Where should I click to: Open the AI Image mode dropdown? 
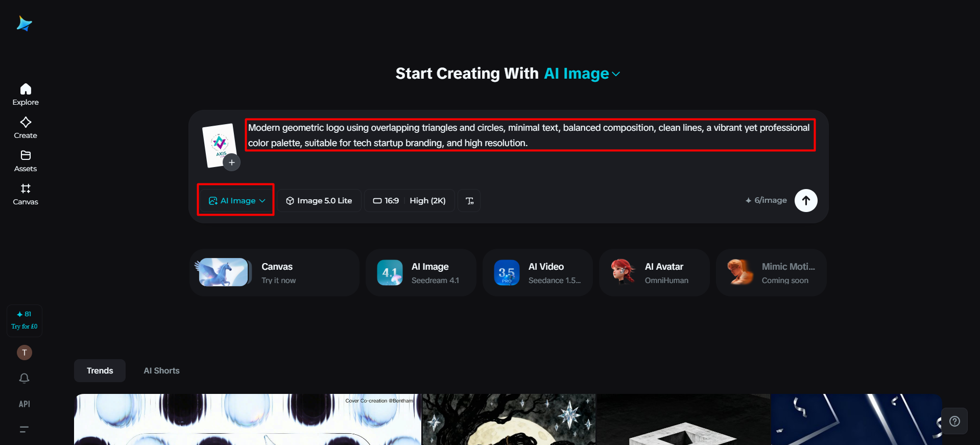point(237,201)
